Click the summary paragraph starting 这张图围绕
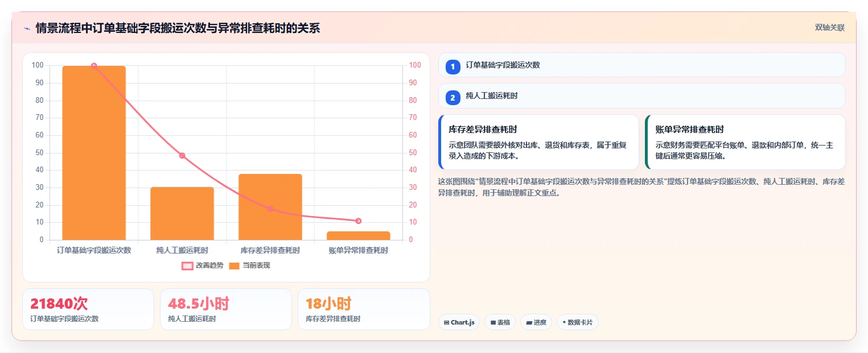The width and height of the screenshot is (868, 353). (x=641, y=187)
